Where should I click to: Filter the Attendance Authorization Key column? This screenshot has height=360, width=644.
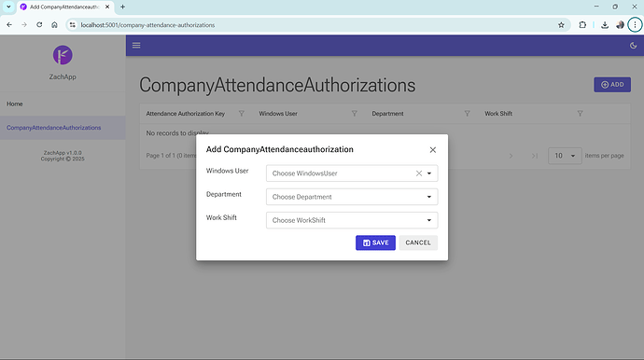242,114
